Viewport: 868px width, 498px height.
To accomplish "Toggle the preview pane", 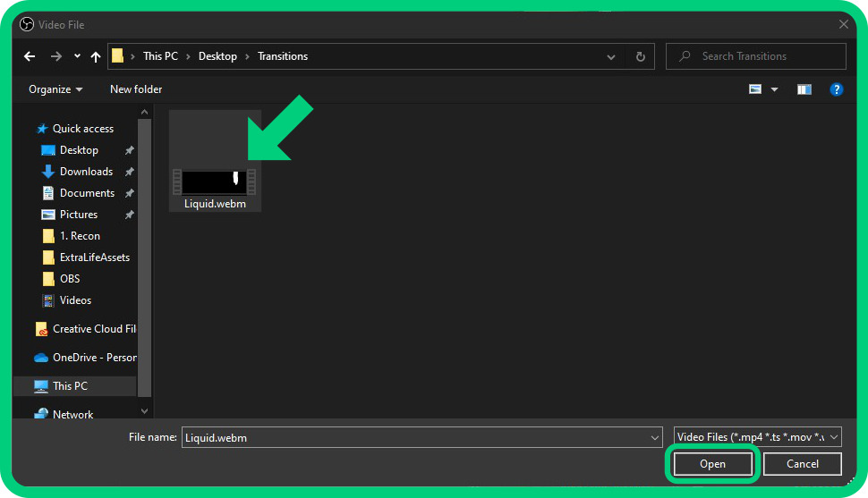I will (x=804, y=89).
